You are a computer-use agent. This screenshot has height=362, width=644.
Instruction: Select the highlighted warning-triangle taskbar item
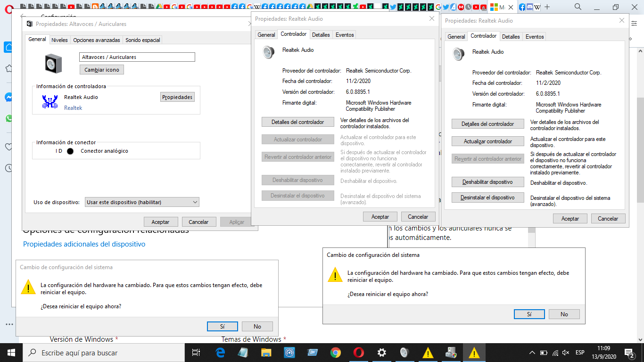(x=474, y=353)
